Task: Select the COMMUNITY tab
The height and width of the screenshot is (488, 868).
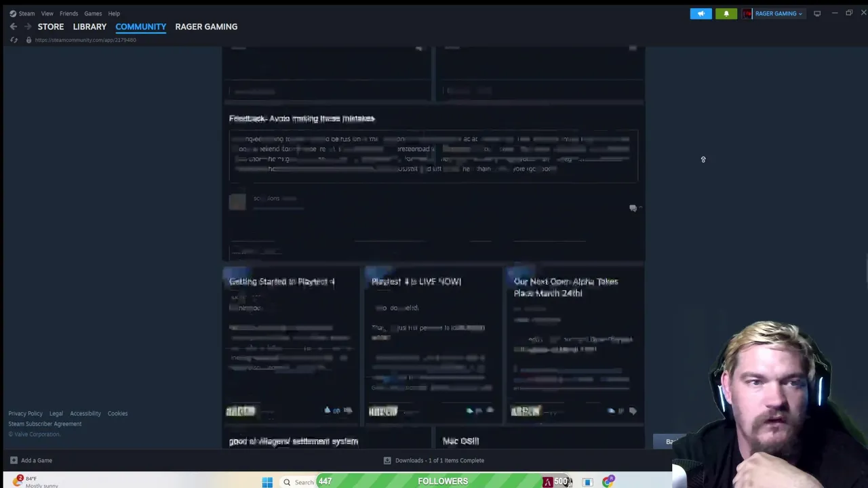Action: [x=140, y=26]
